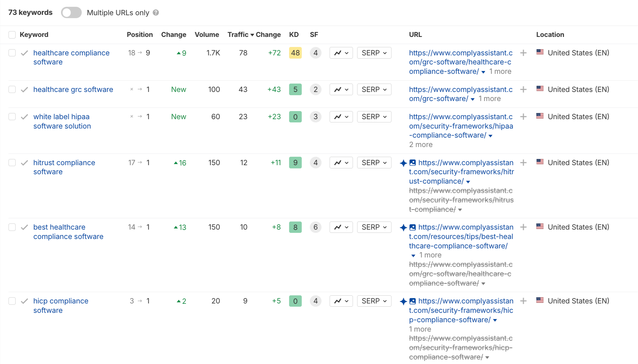Image resolution: width=638 pixels, height=364 pixels.
Task: Click plus icon in hicp compliance software row
Action: pyautogui.click(x=523, y=301)
